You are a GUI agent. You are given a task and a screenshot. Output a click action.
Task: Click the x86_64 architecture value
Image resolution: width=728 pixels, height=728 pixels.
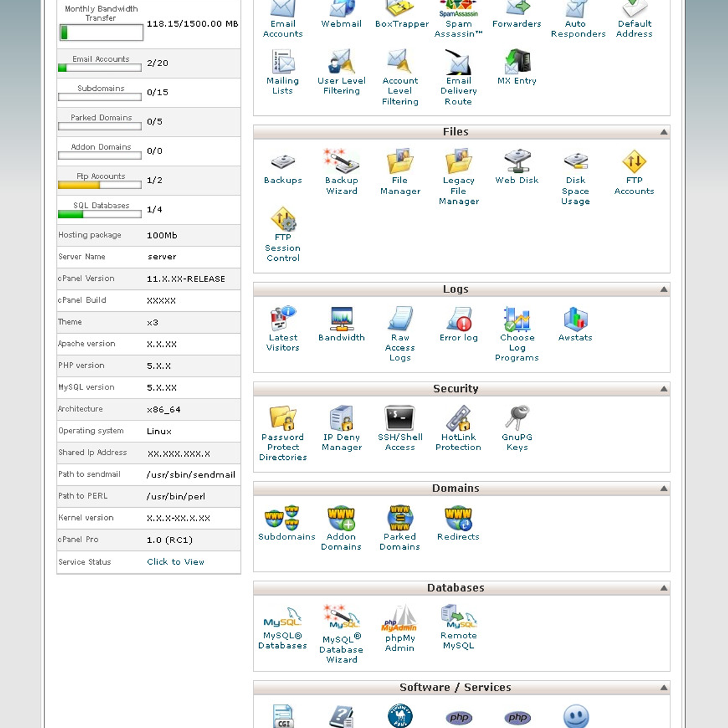[x=163, y=409]
